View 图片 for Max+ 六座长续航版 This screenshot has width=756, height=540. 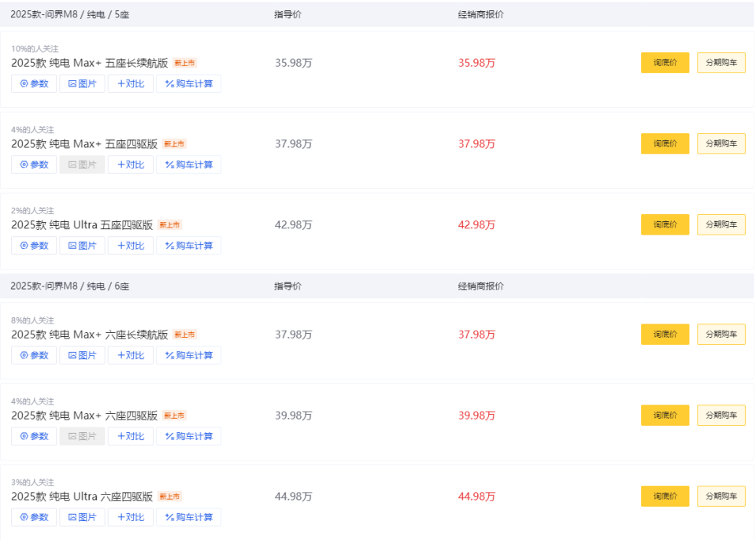[x=82, y=355]
